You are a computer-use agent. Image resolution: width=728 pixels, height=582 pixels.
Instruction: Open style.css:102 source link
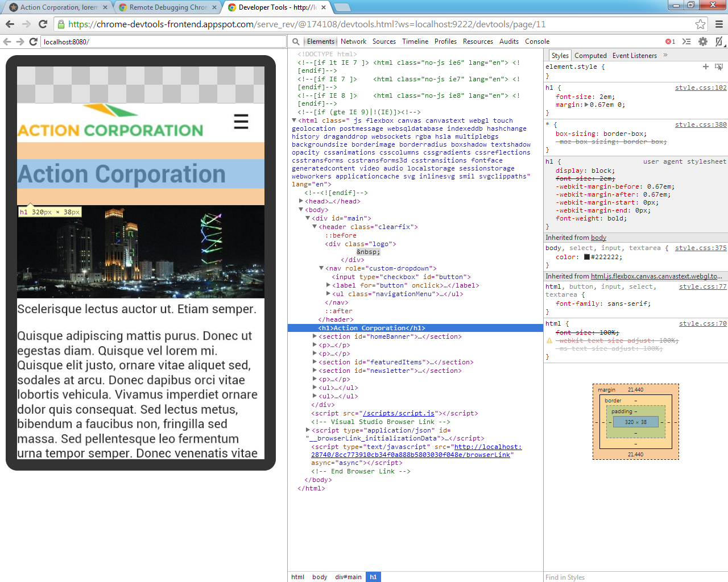(701, 88)
